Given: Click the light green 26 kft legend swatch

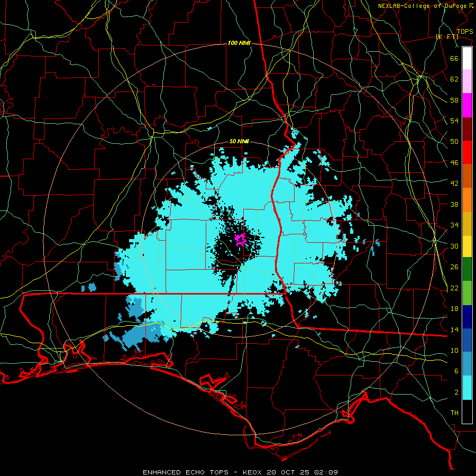Looking at the screenshot, I should tap(467, 293).
